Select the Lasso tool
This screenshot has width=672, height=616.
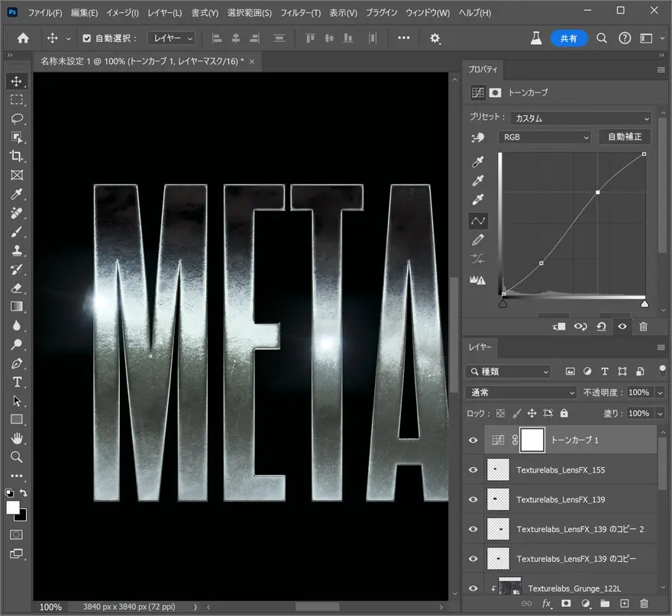tap(17, 118)
